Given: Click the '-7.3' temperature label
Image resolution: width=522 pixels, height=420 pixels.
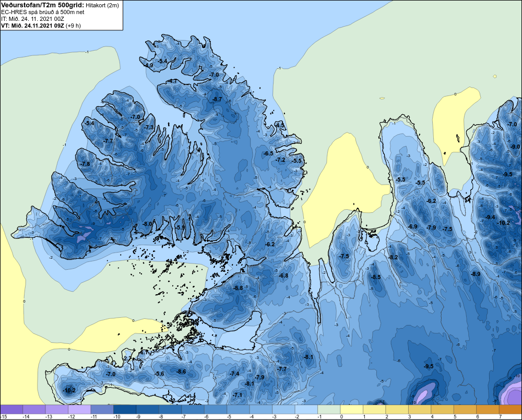Looking at the screenshot, I should coord(149,127).
